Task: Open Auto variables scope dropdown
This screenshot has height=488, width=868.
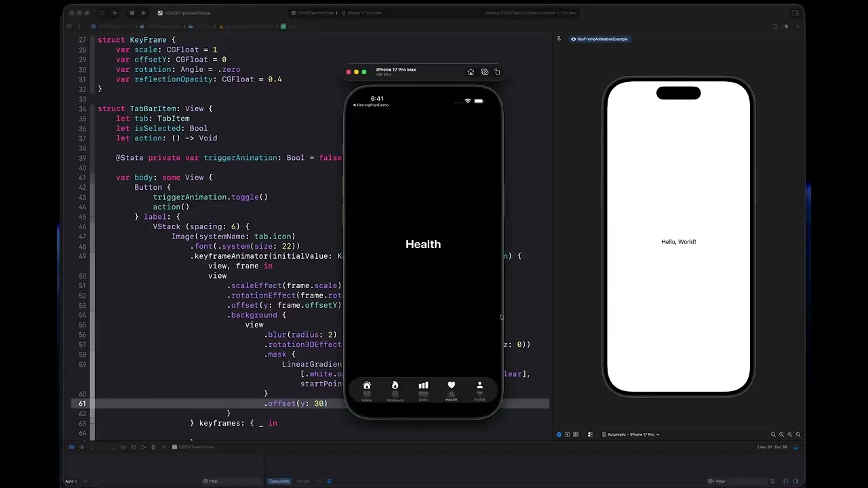Action: click(x=71, y=481)
